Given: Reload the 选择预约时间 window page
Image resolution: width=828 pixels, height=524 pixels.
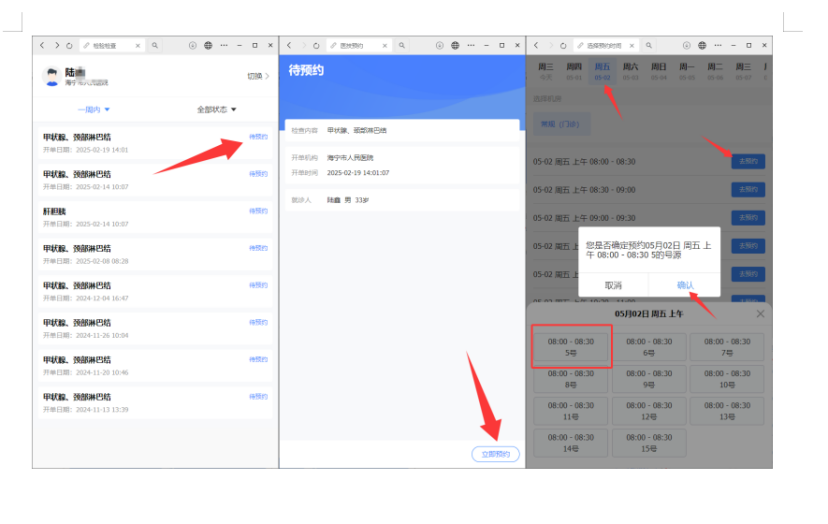Looking at the screenshot, I should [563, 46].
